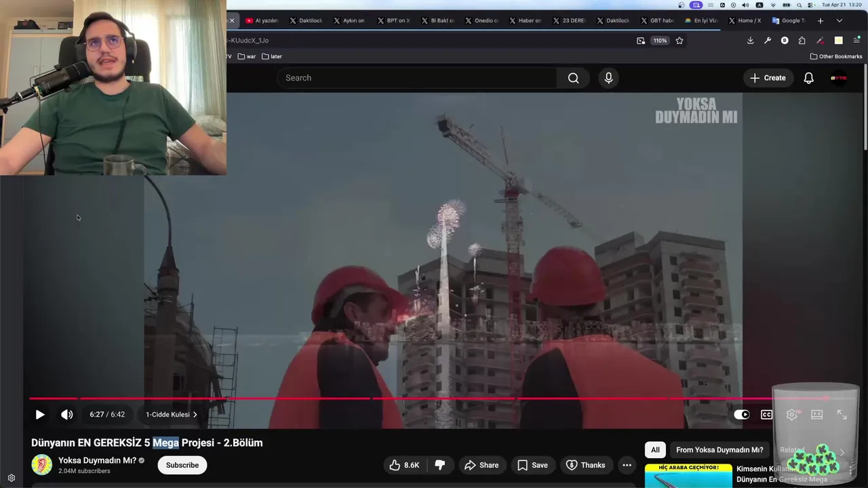Expand the tab search dropdown arrow
This screenshot has height=488, width=868.
tap(839, 20)
